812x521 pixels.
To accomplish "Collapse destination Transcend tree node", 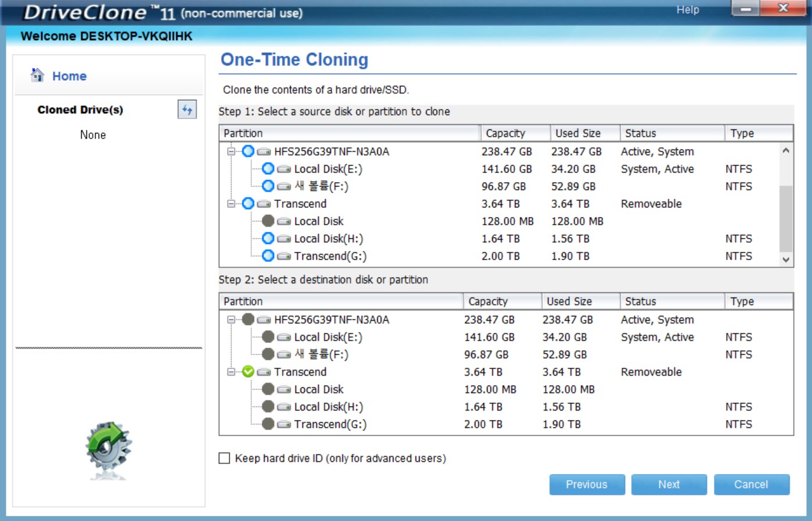I will [x=231, y=372].
